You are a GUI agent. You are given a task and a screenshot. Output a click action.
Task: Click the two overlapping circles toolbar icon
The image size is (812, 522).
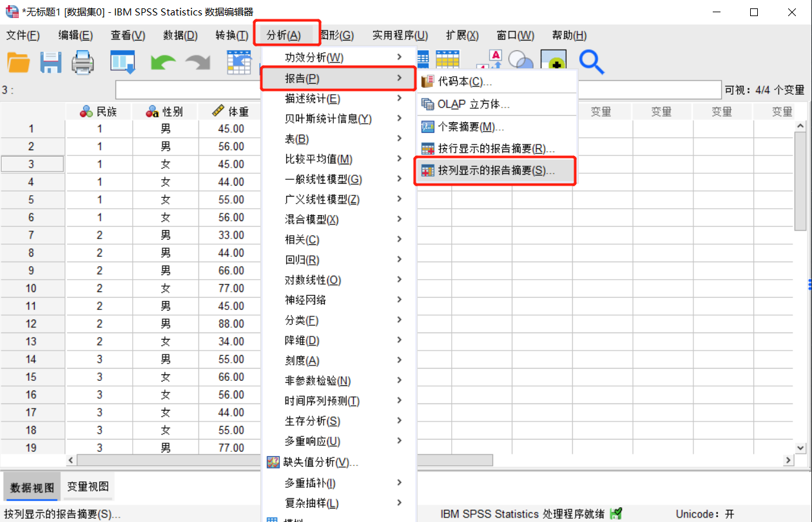coord(520,61)
